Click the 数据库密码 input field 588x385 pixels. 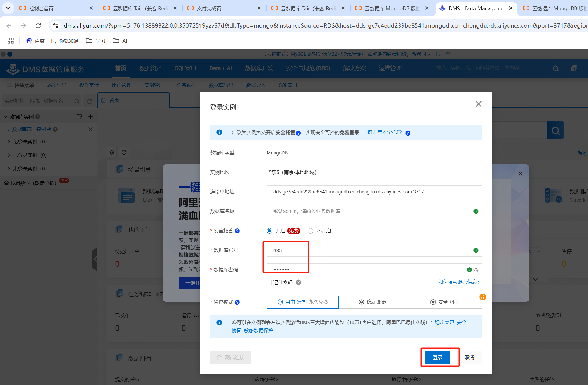[x=374, y=270]
